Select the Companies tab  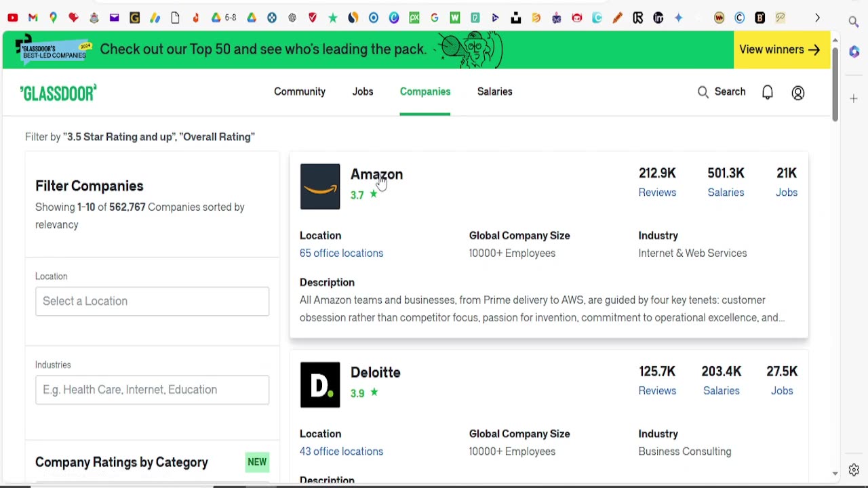[x=425, y=91]
